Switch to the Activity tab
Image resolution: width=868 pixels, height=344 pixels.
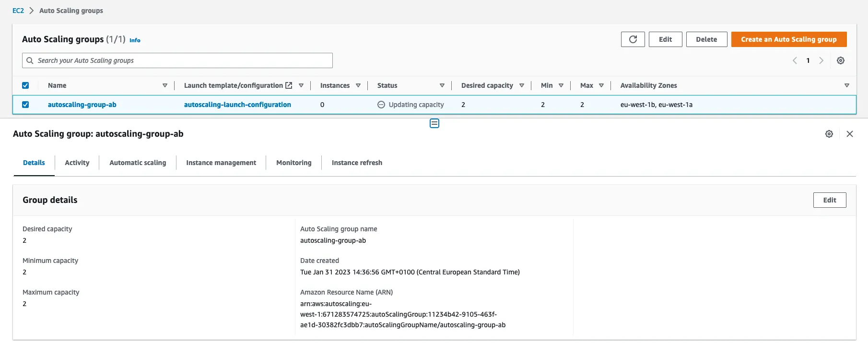tap(77, 163)
